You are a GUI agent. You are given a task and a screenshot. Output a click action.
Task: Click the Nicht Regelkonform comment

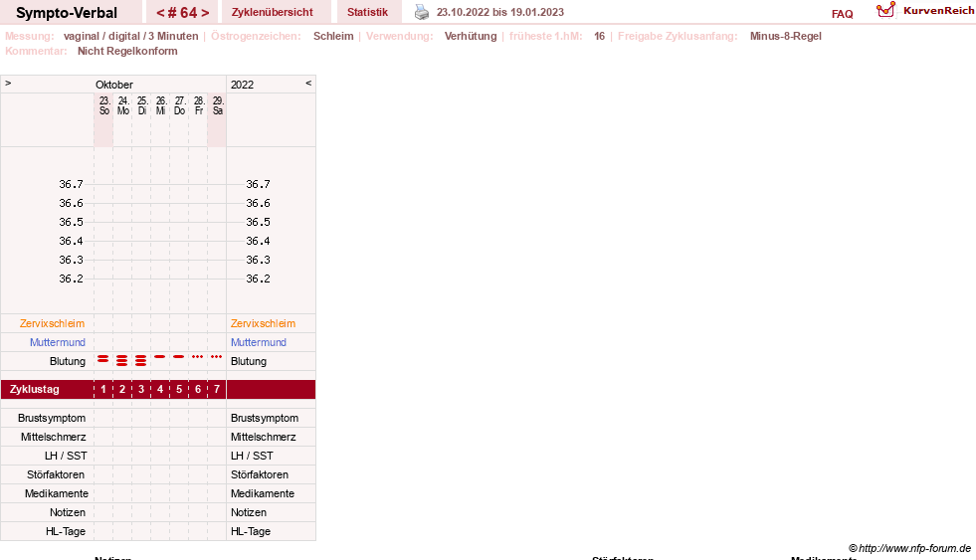pyautogui.click(x=127, y=51)
